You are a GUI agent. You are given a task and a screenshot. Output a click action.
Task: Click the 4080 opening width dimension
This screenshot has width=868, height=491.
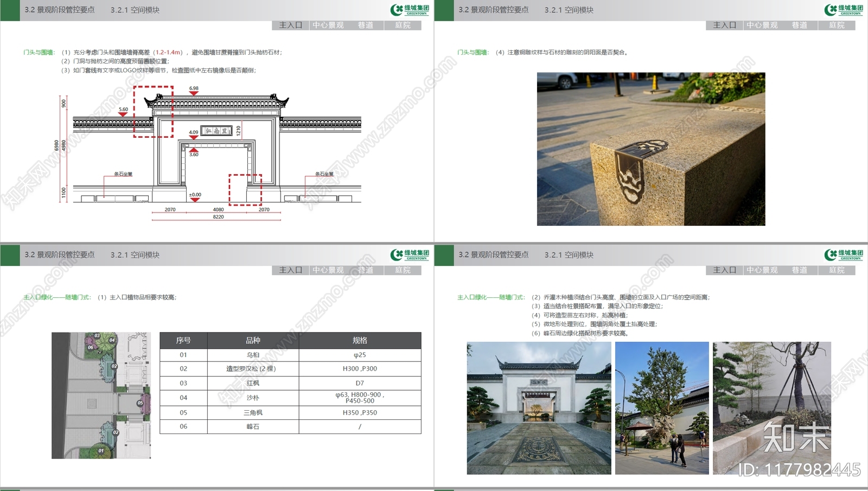(218, 210)
